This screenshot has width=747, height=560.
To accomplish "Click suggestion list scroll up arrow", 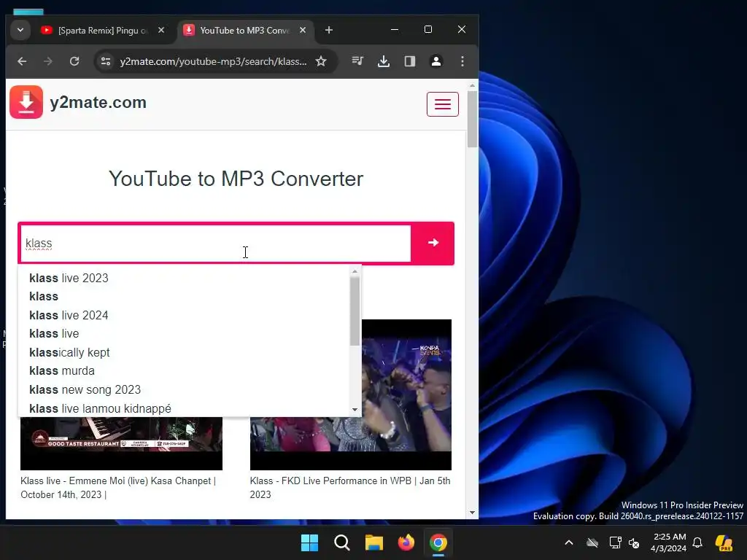I will click(x=355, y=271).
